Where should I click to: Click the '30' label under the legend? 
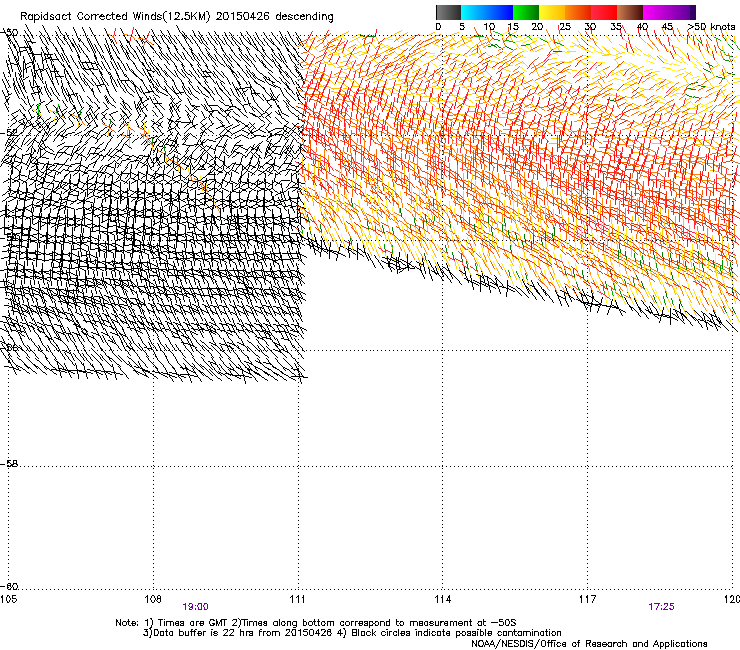[x=590, y=27]
